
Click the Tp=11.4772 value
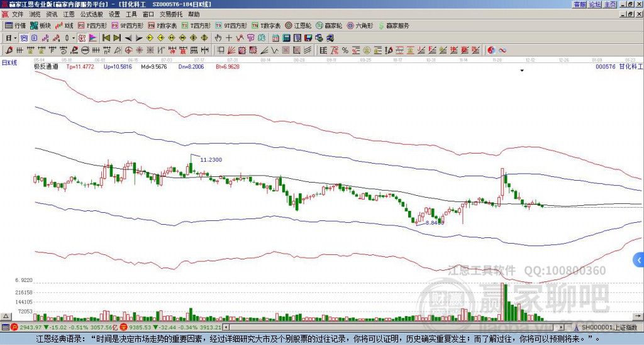coord(80,66)
